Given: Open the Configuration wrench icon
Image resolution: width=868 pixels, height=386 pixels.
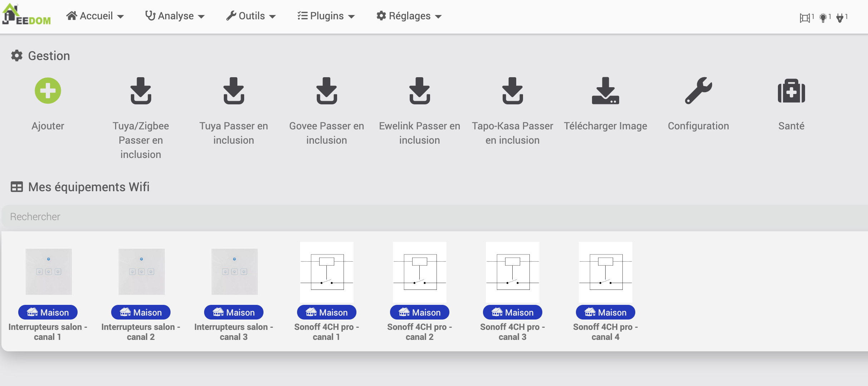Looking at the screenshot, I should (x=698, y=91).
